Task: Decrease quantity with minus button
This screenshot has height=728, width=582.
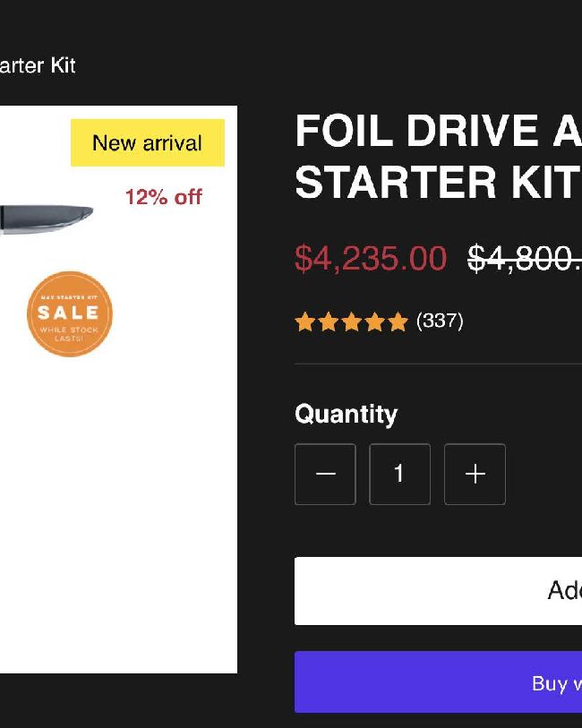Action: point(325,474)
